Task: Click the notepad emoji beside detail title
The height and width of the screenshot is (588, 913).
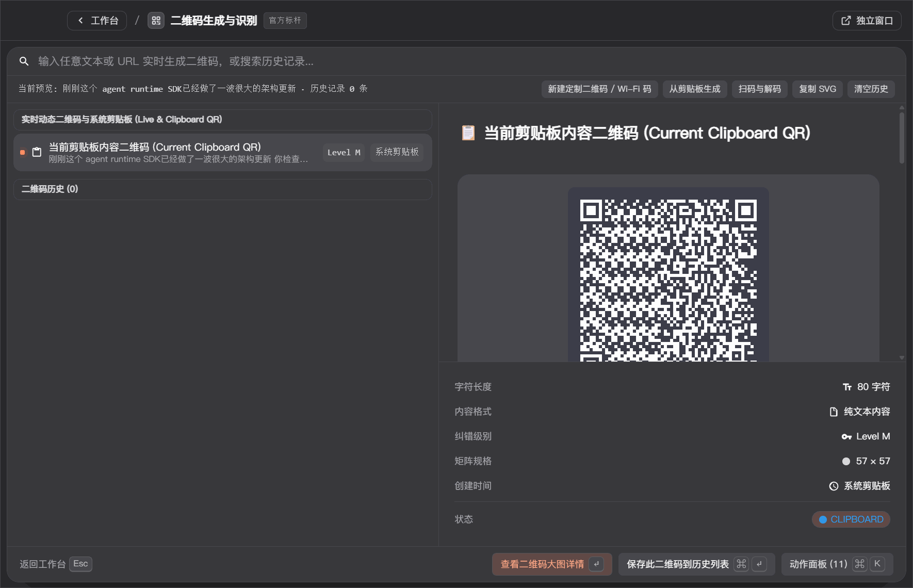Action: [x=468, y=133]
